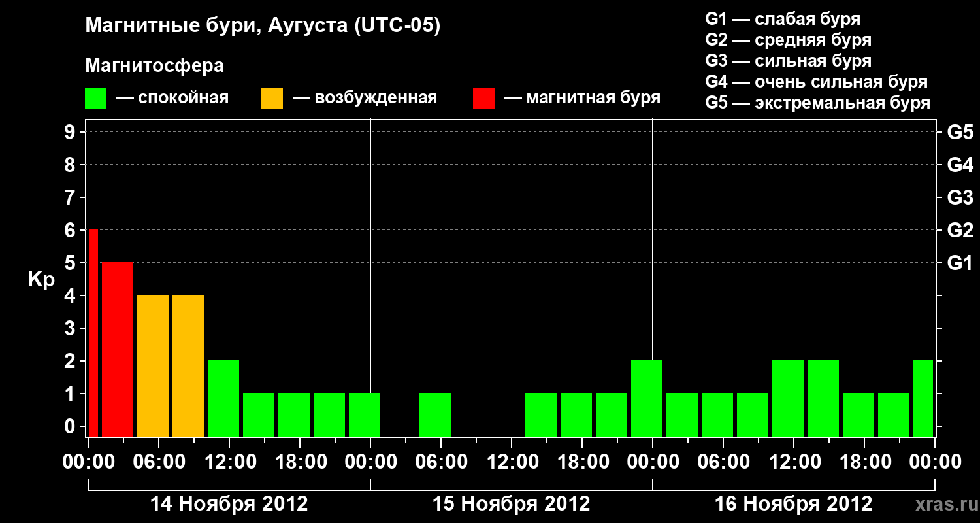Screen dimensions: 980x523
Task: Click the '15 Ноября 2012' date label
Action: [x=512, y=504]
